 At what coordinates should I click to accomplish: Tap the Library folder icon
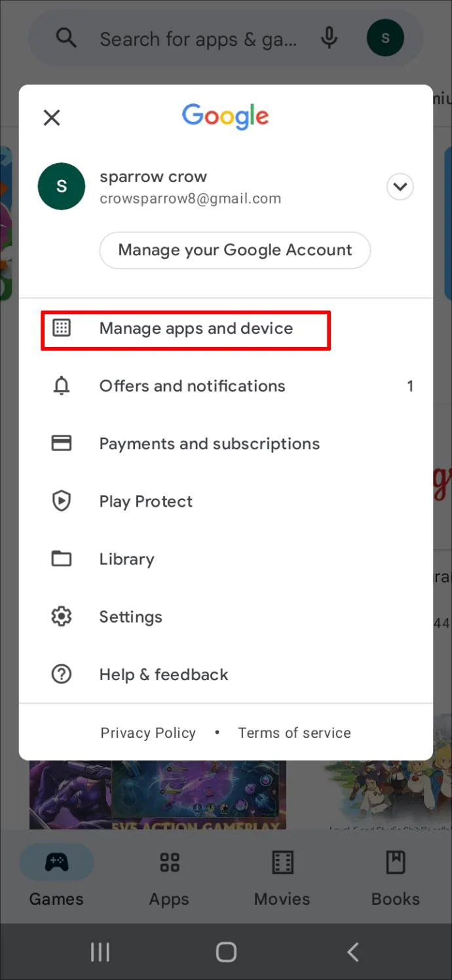pos(62,558)
